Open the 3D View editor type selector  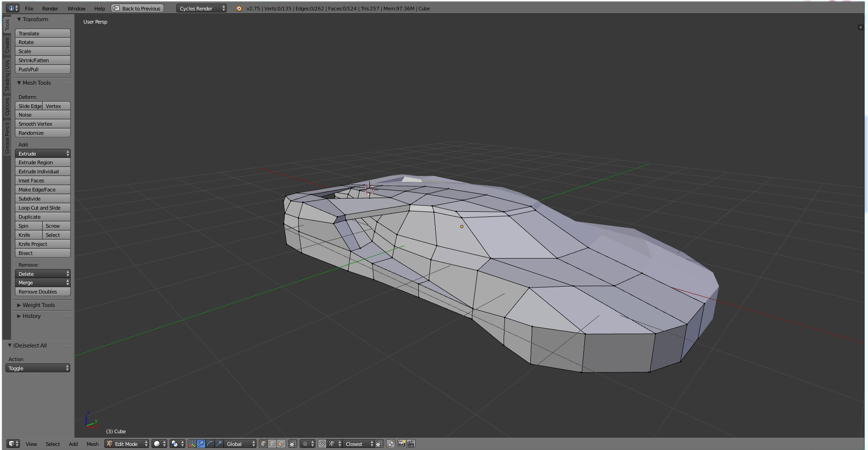pos(13,444)
